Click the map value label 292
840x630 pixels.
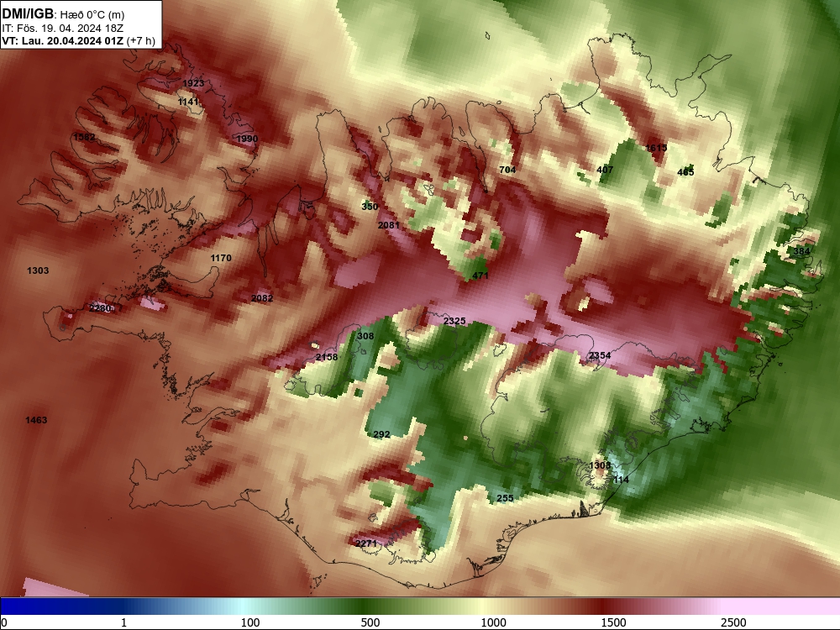coord(381,434)
